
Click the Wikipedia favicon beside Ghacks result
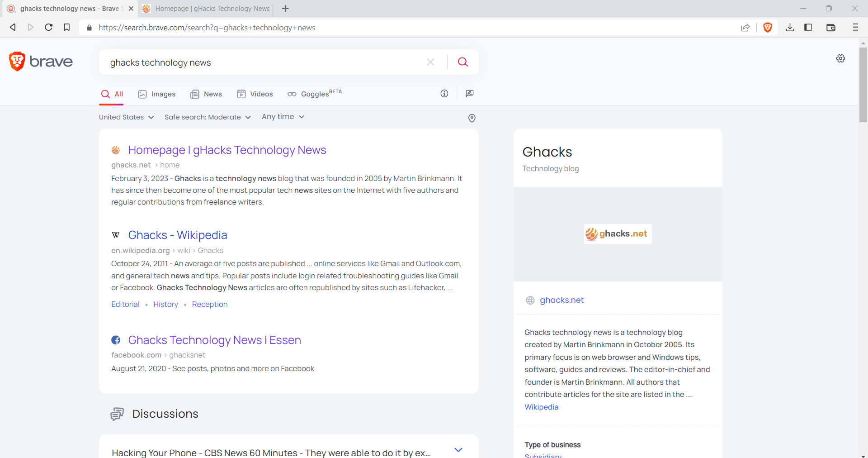(116, 235)
